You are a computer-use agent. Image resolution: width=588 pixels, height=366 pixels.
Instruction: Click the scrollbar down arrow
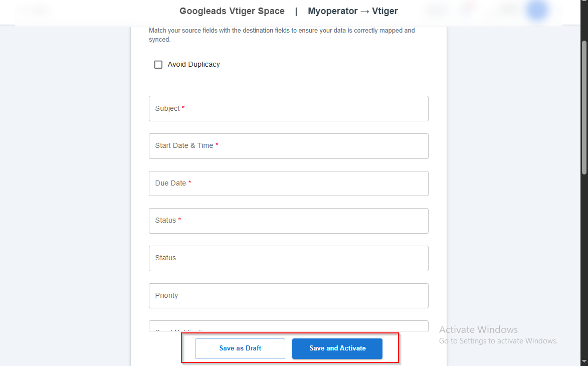click(x=584, y=361)
